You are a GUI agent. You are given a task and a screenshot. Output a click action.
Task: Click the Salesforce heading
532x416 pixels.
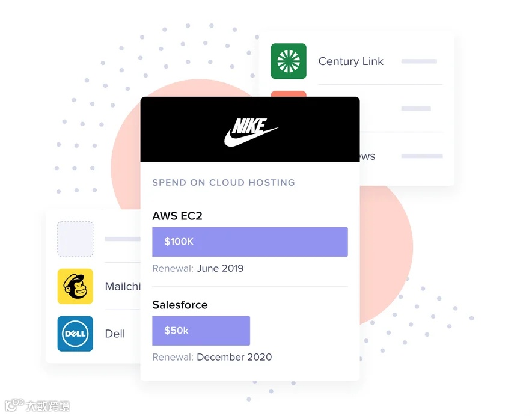point(180,305)
